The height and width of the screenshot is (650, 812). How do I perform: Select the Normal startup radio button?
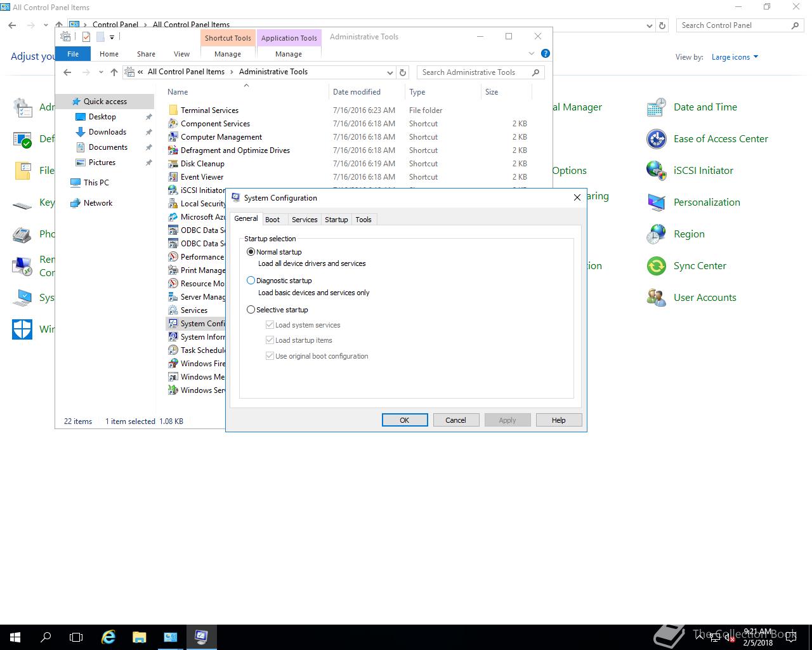pos(251,252)
